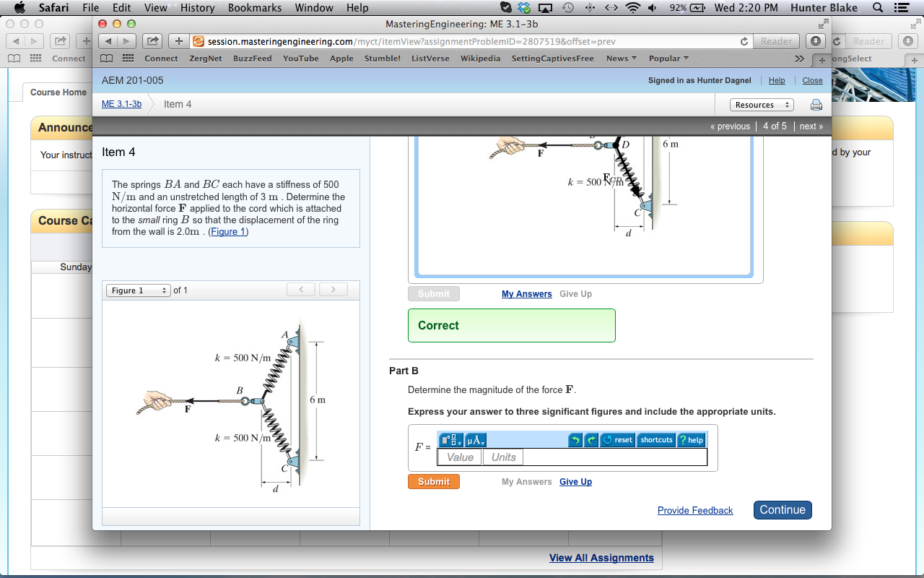View My Answers for Part A
Viewport: 924px width, 578px height.
coord(527,294)
